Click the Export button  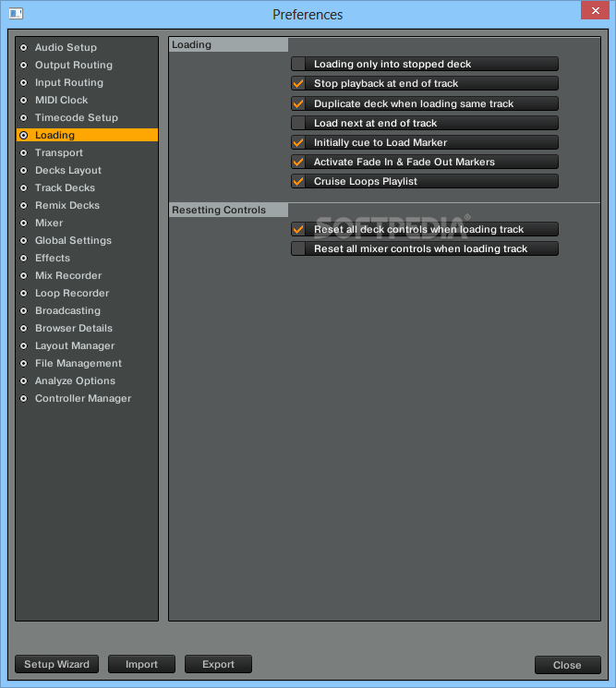(x=218, y=664)
